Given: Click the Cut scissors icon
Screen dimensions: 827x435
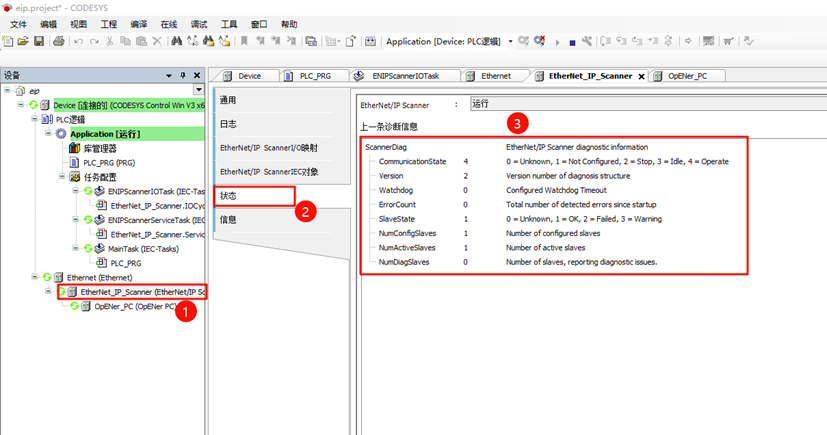Looking at the screenshot, I should click(x=110, y=41).
